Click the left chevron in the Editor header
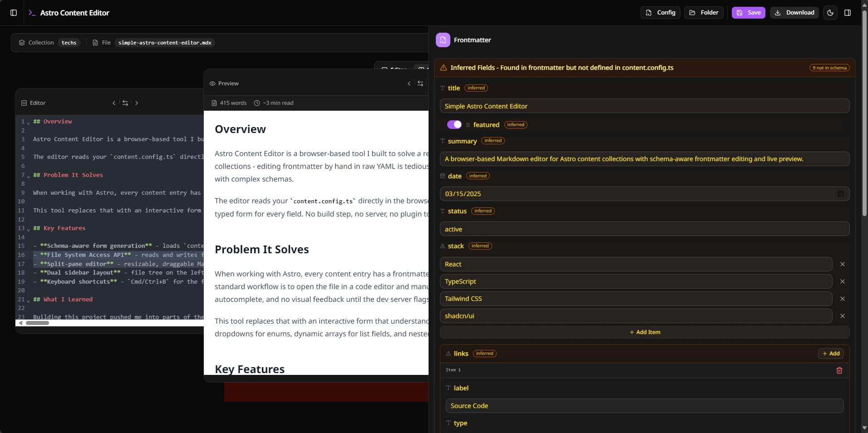Screen dimensions: 868x433 click(114, 103)
